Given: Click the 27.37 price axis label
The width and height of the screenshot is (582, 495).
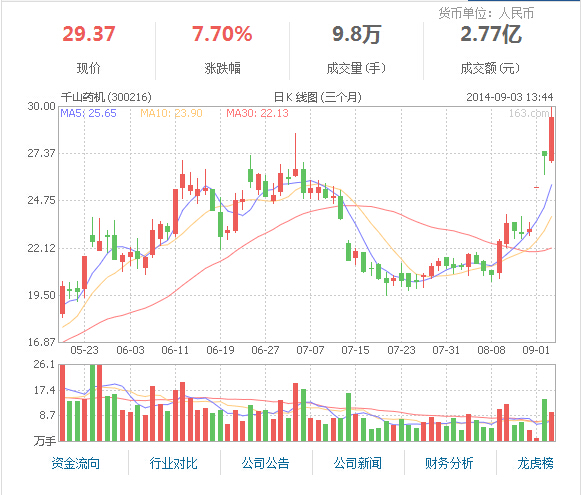Looking at the screenshot, I should (41, 153).
